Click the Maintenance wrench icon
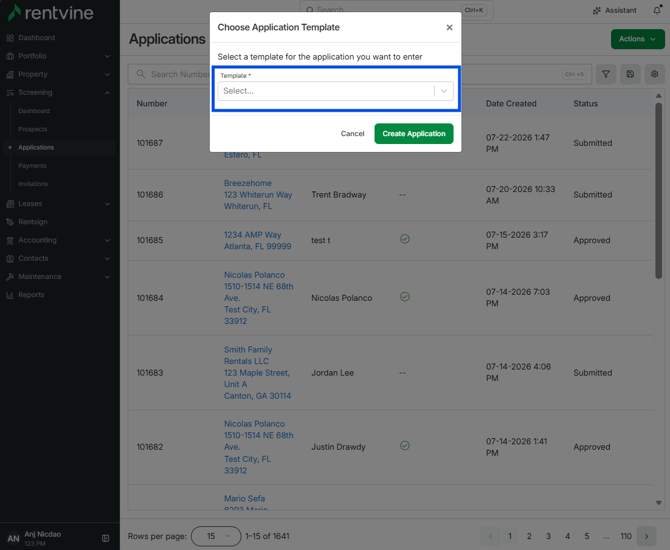The width and height of the screenshot is (670, 550). [x=10, y=276]
